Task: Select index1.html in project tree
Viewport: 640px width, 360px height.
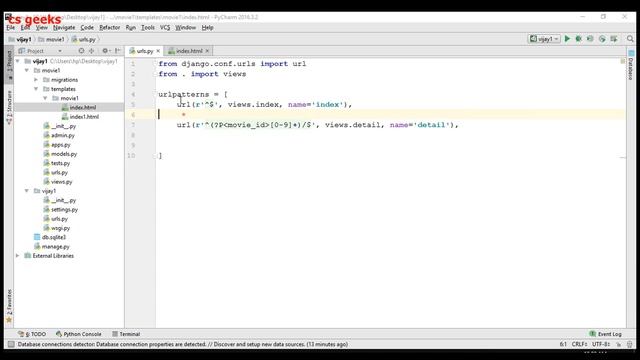Action: click(84, 117)
